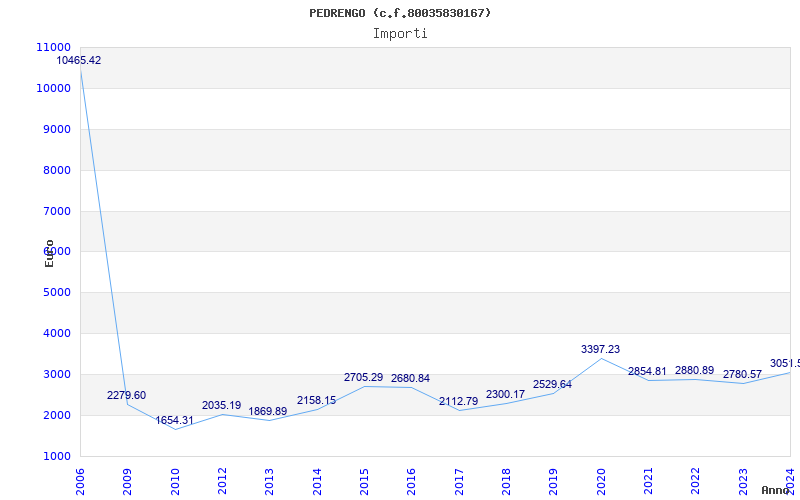The height and width of the screenshot is (500, 800).
Task: Click the y-axis tick 5000
Action: [x=56, y=292]
